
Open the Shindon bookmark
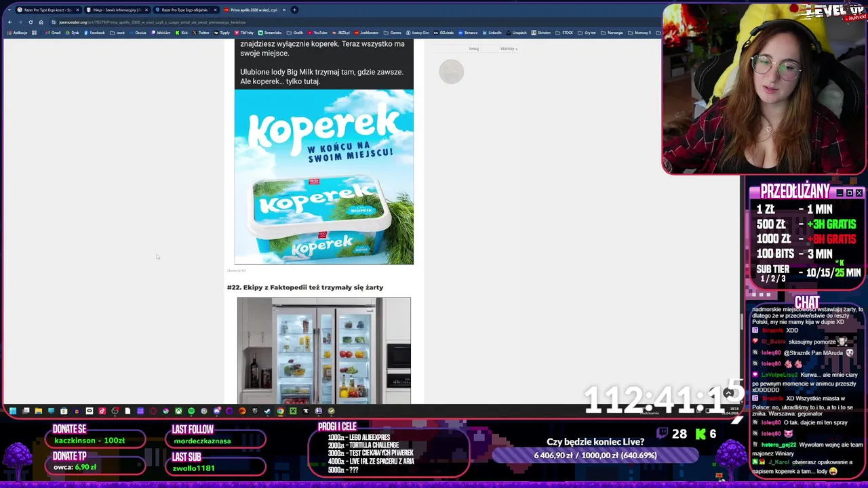[541, 33]
